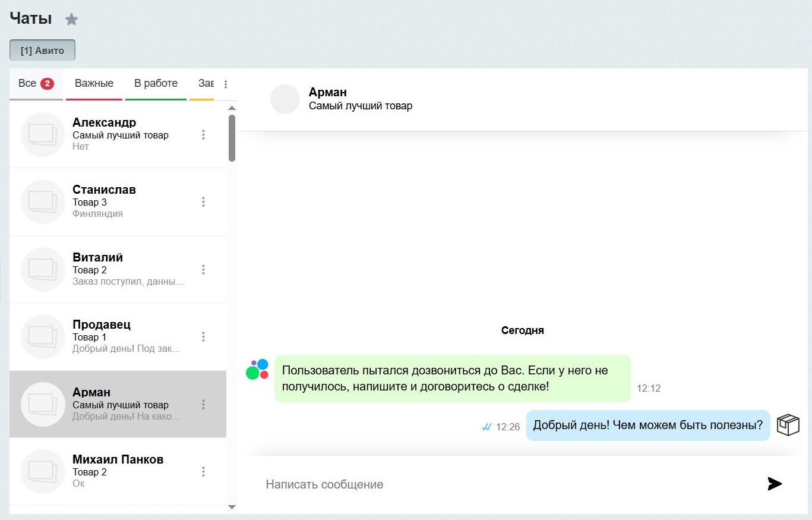Click the 12:12 message timestamp
This screenshot has width=812, height=520.
(649, 389)
